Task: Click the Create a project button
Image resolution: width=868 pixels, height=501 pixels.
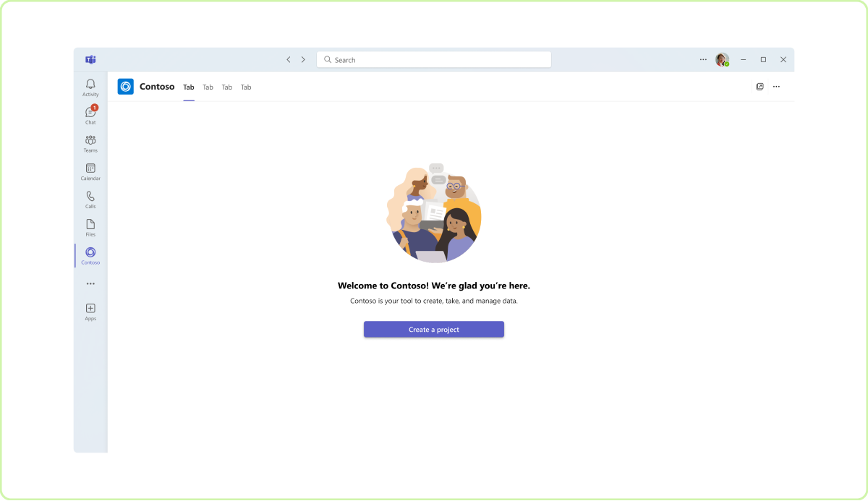Action: [434, 330]
